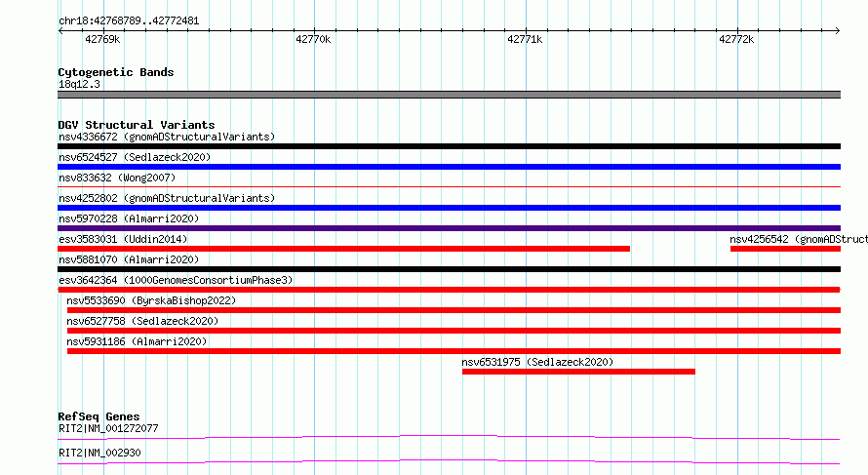Click the RIT2|NM_002930 transcript label

pyautogui.click(x=99, y=453)
